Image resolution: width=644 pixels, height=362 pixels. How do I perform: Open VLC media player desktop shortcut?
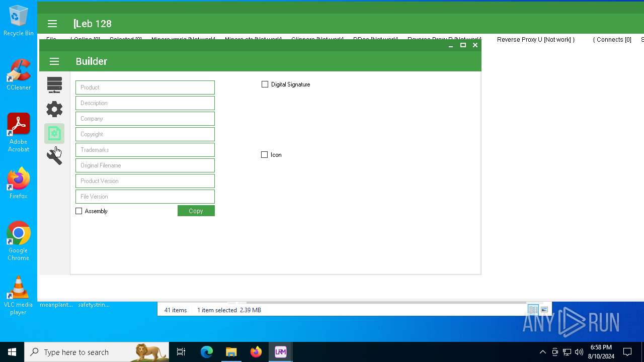pos(19,296)
